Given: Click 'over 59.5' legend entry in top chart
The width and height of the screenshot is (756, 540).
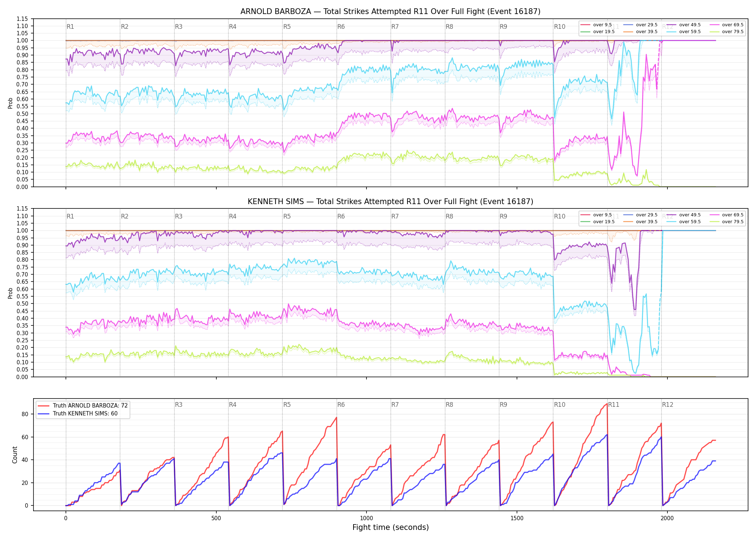Looking at the screenshot, I should pyautogui.click(x=684, y=32).
